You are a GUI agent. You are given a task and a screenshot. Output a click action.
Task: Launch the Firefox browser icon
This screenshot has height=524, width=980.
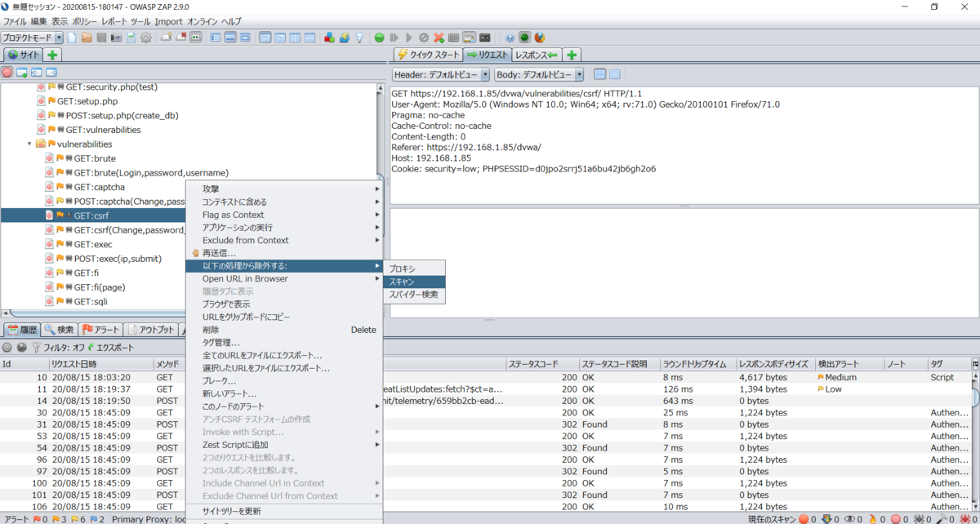coord(539,38)
